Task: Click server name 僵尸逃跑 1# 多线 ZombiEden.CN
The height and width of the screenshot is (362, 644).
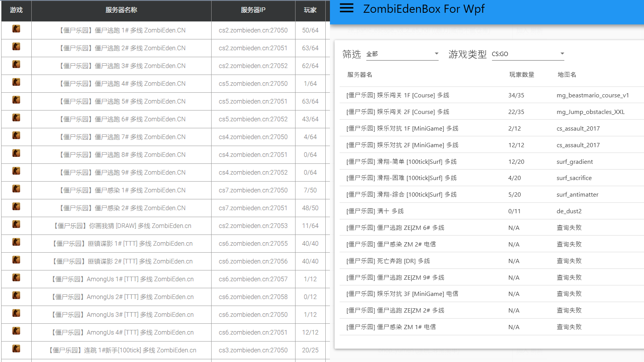Action: (x=121, y=30)
